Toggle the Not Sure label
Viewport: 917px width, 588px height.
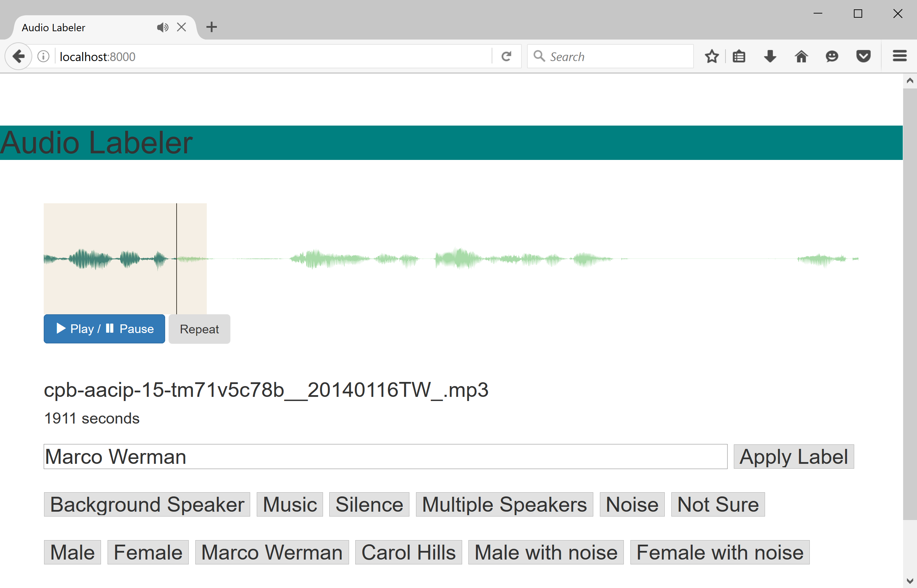coord(718,504)
